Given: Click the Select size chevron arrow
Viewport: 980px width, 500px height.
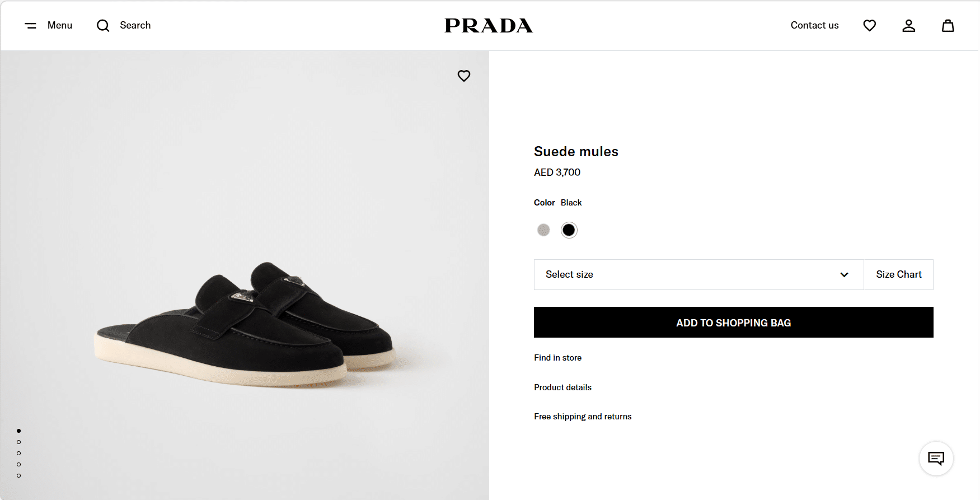Looking at the screenshot, I should (844, 274).
